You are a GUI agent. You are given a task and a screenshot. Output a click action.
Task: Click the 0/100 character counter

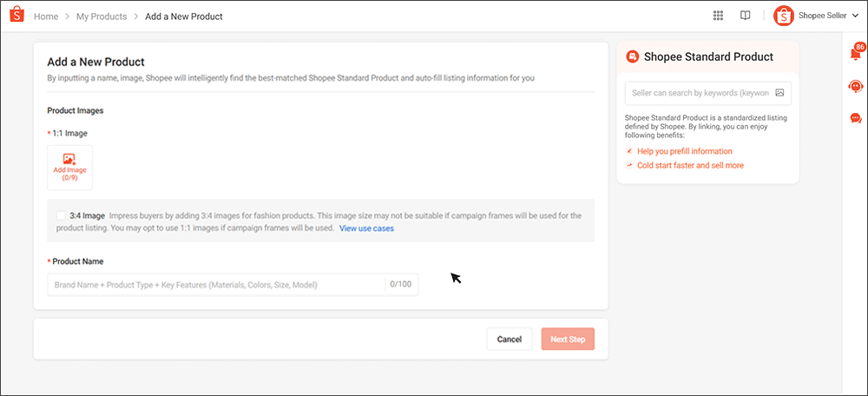pyautogui.click(x=401, y=284)
